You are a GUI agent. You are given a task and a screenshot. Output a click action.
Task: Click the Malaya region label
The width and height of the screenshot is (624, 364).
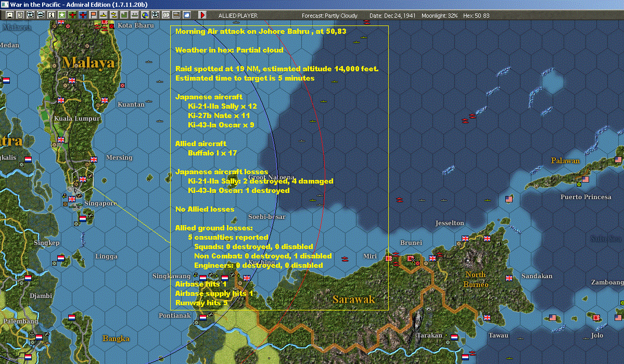pos(88,62)
